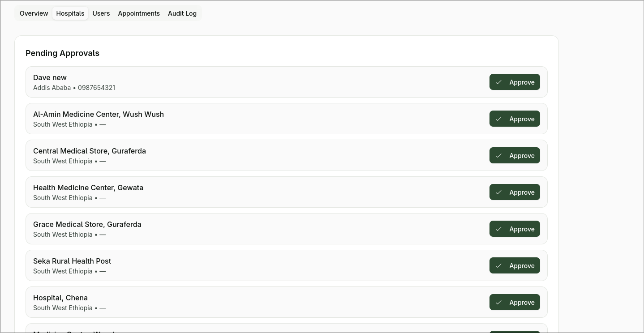The width and height of the screenshot is (644, 333).
Task: Approve Hospital, Chena
Action: click(515, 303)
